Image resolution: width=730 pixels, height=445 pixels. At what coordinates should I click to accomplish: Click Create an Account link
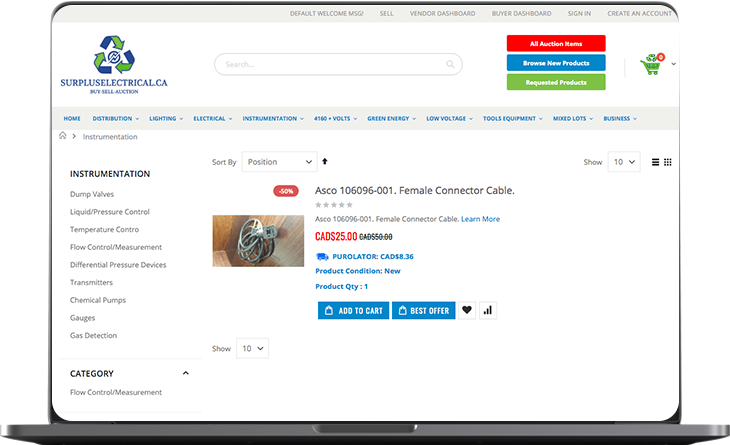[x=639, y=13]
